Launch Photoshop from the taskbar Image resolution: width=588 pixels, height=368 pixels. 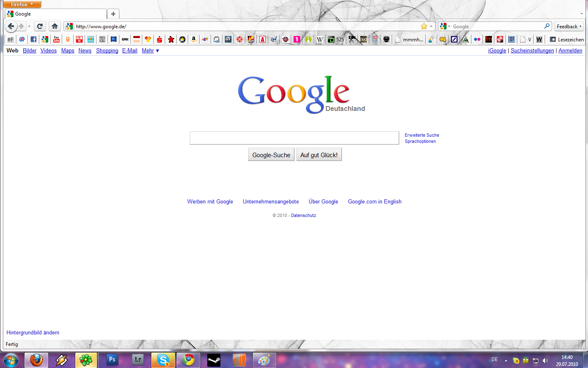point(112,360)
